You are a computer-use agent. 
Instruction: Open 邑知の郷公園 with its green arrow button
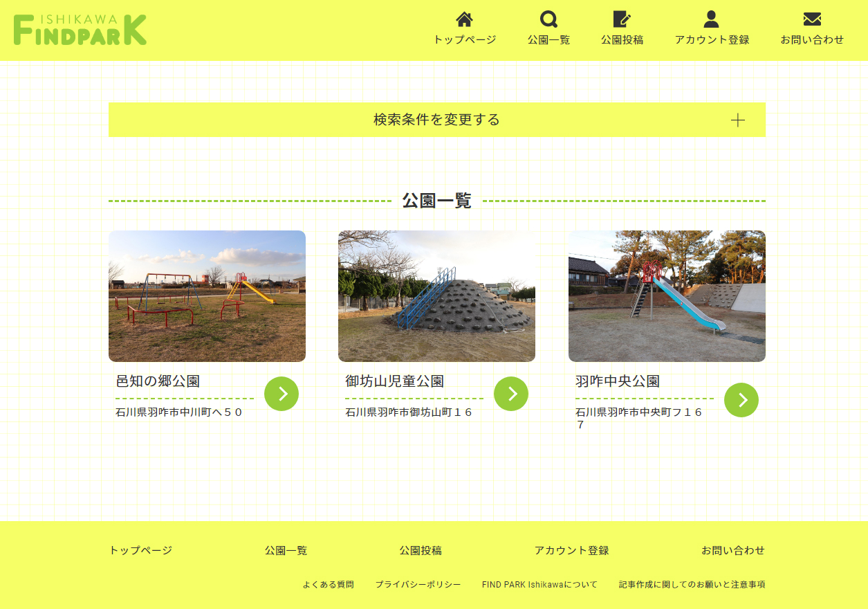coord(281,394)
